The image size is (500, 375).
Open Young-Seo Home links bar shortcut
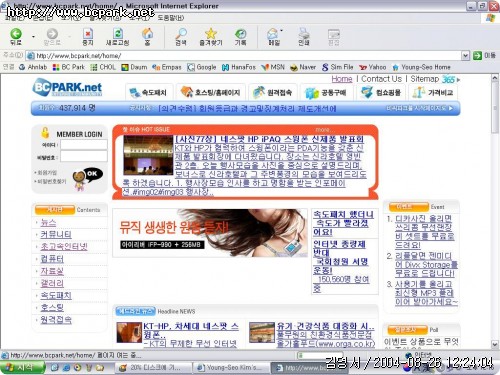click(421, 67)
